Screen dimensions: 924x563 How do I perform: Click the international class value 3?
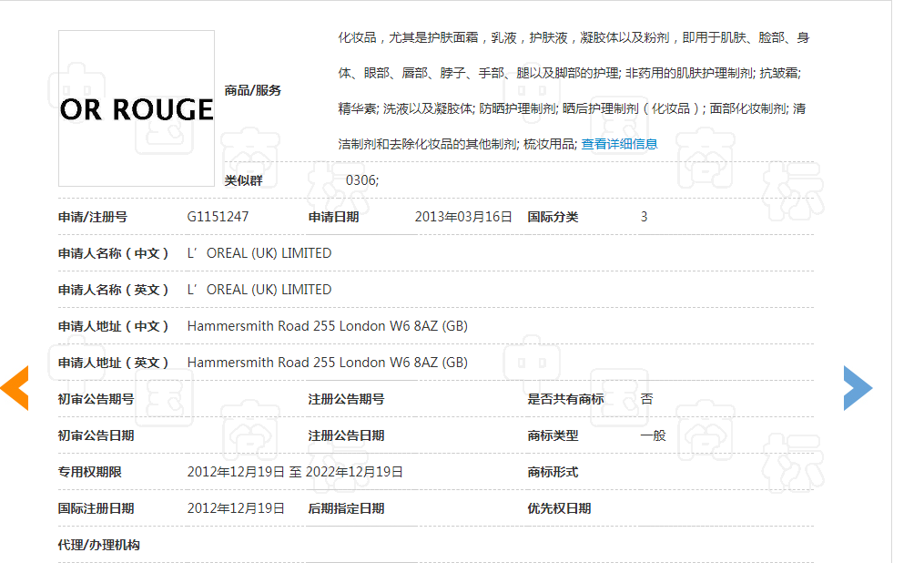pos(643,216)
